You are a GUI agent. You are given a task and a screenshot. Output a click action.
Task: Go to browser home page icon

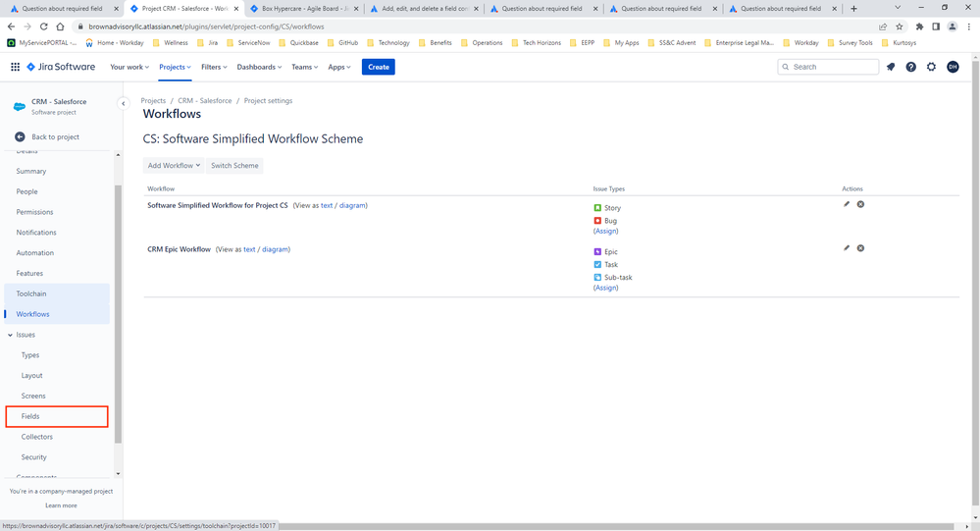coord(60,27)
